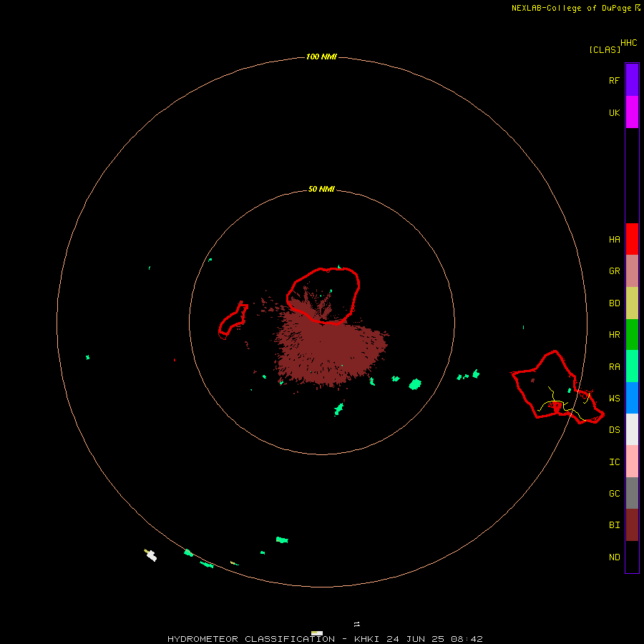Click the DS legend label
The height and width of the screenshot is (644, 644).
tap(614, 430)
